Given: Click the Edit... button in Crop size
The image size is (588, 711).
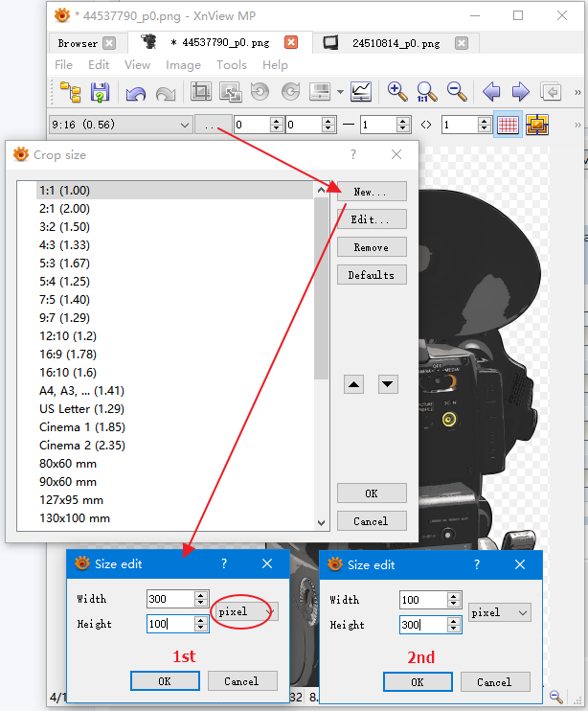Looking at the screenshot, I should click(372, 219).
